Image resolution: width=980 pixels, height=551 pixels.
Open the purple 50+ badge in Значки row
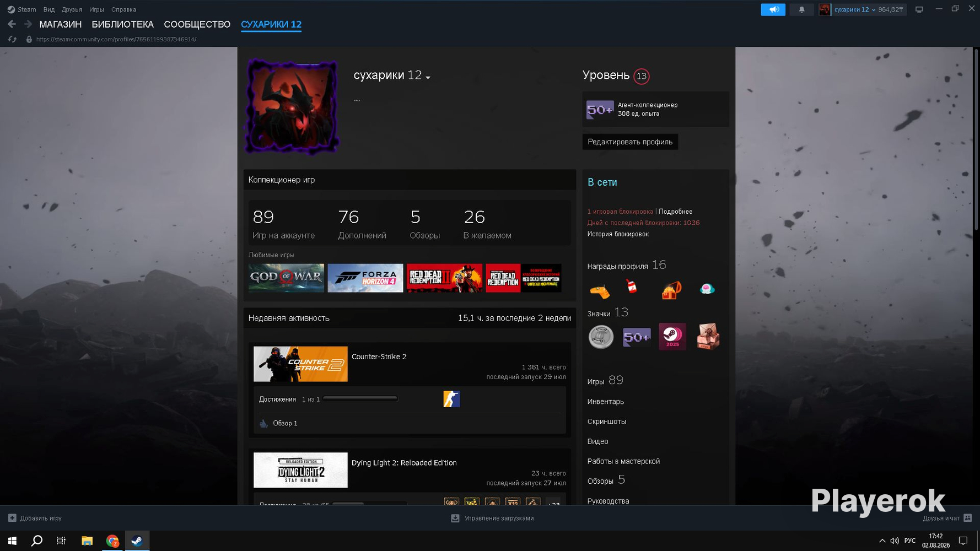click(x=637, y=337)
